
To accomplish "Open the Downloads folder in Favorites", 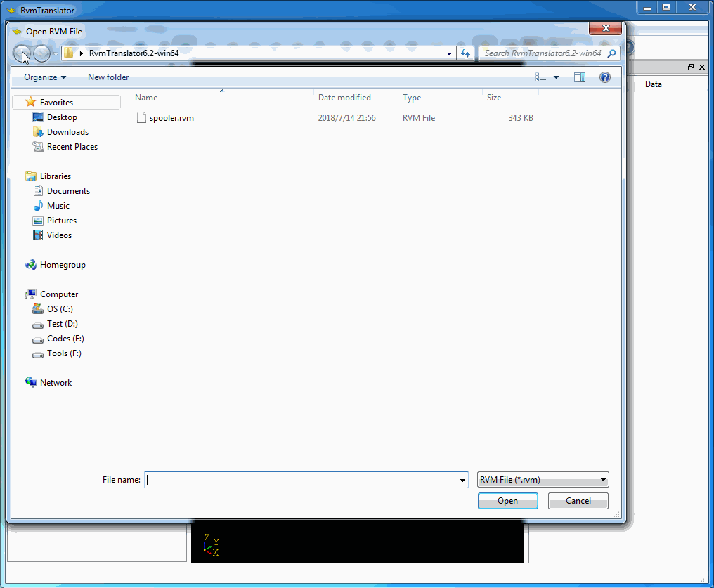I will pyautogui.click(x=67, y=132).
